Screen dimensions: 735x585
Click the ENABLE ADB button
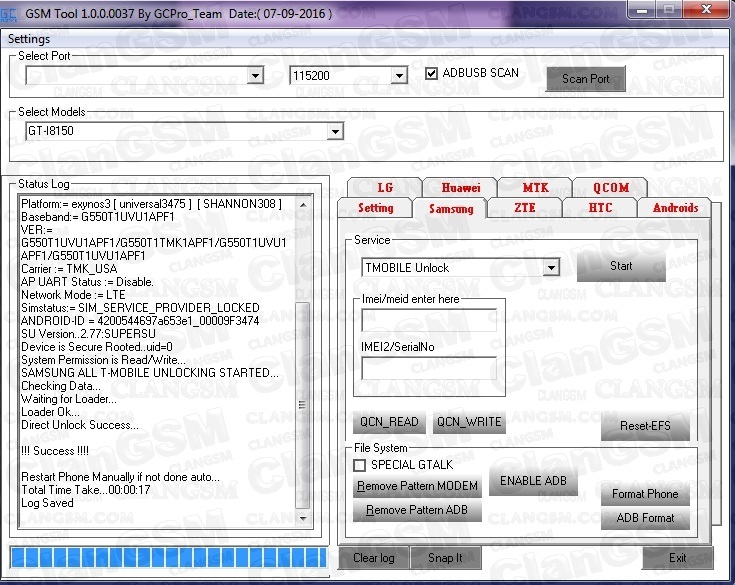[533, 481]
